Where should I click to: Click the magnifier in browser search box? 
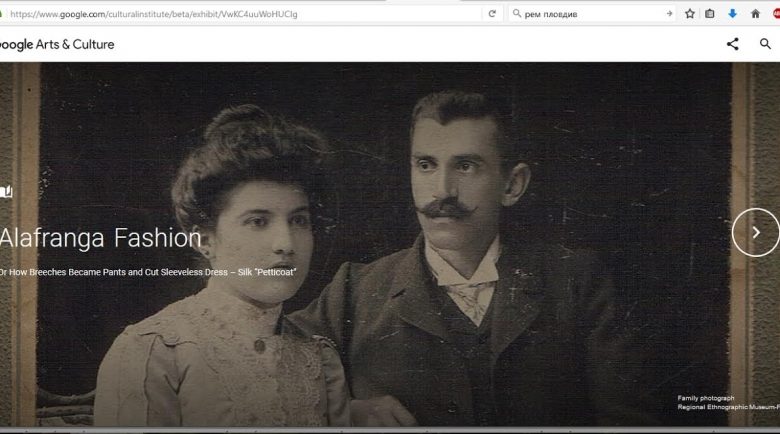tap(516, 14)
